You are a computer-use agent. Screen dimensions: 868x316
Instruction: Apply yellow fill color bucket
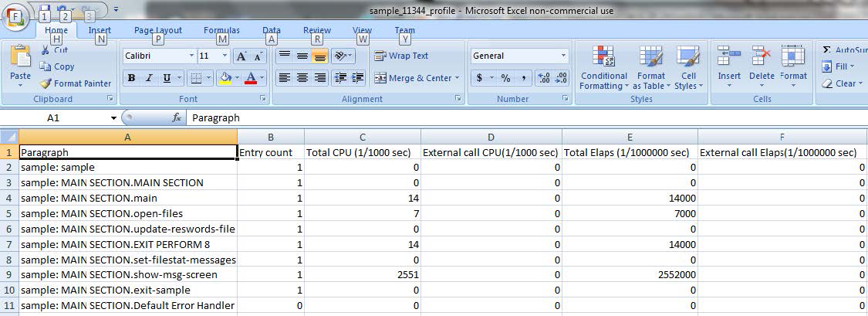pos(225,78)
